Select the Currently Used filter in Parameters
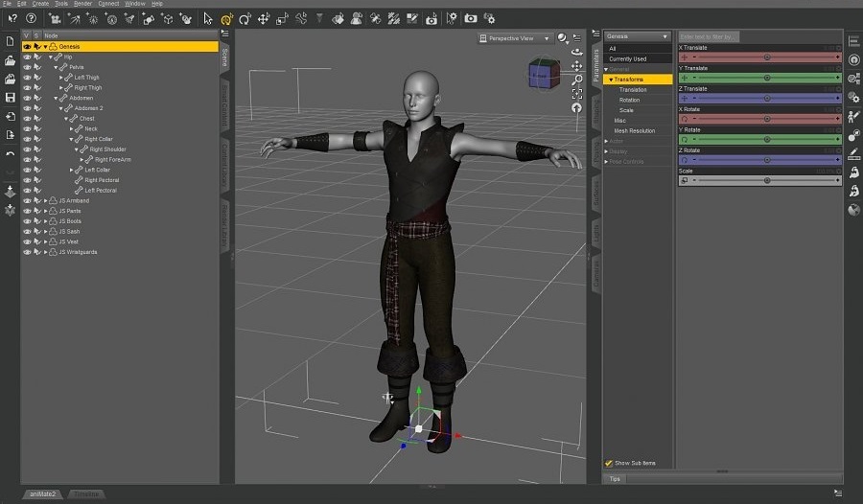 tap(638, 58)
